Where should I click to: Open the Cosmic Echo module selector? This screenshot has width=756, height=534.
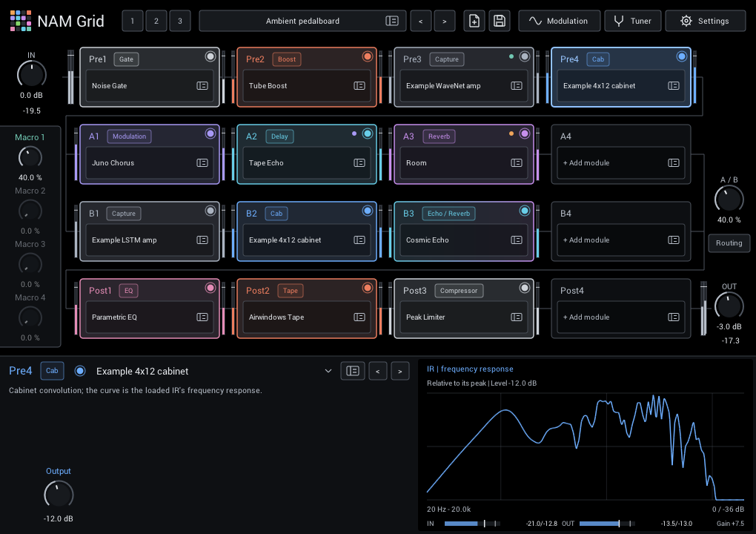464,240
